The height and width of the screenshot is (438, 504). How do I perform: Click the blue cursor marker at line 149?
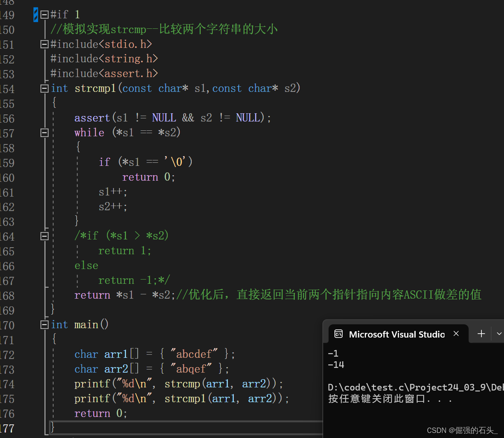click(35, 14)
